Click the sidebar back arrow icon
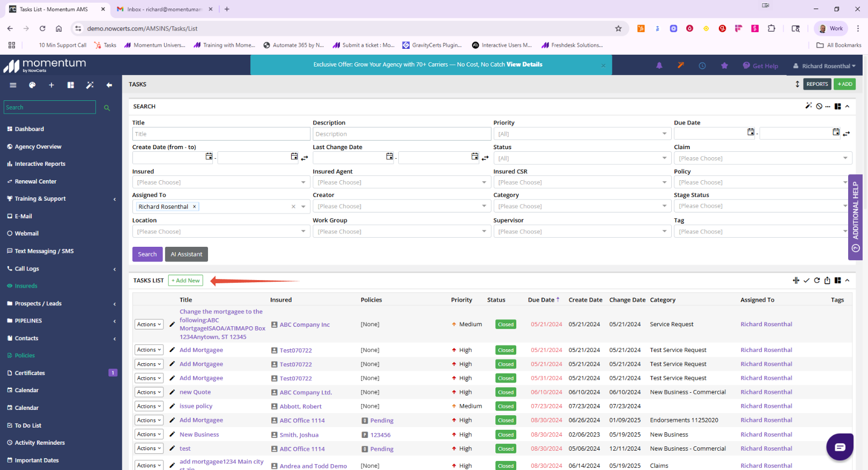Image resolution: width=868 pixels, height=470 pixels. [x=109, y=85]
